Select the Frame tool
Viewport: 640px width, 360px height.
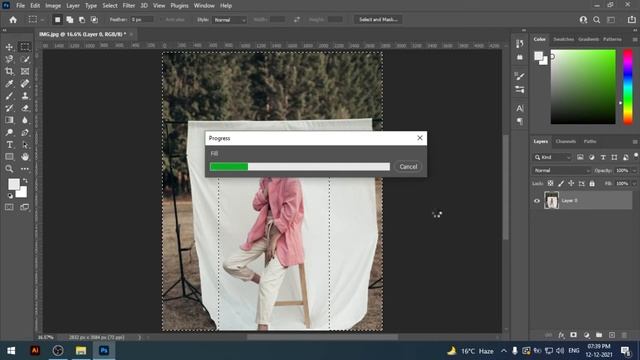coord(25,71)
